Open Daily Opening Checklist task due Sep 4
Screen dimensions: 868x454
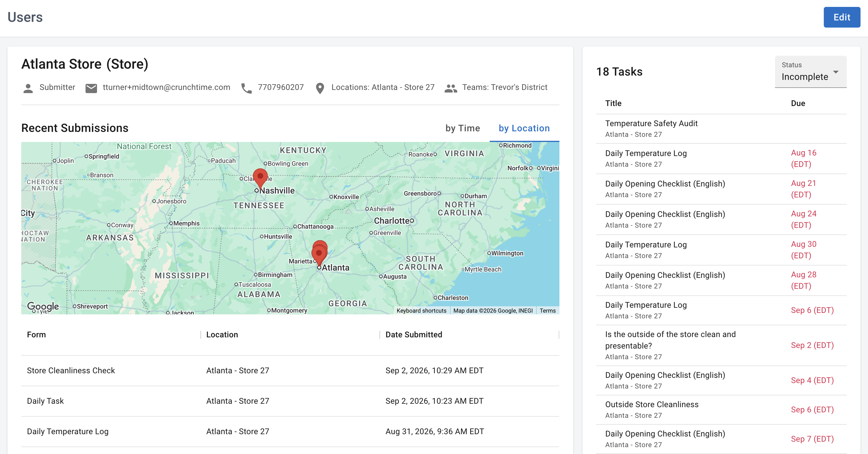point(721,380)
